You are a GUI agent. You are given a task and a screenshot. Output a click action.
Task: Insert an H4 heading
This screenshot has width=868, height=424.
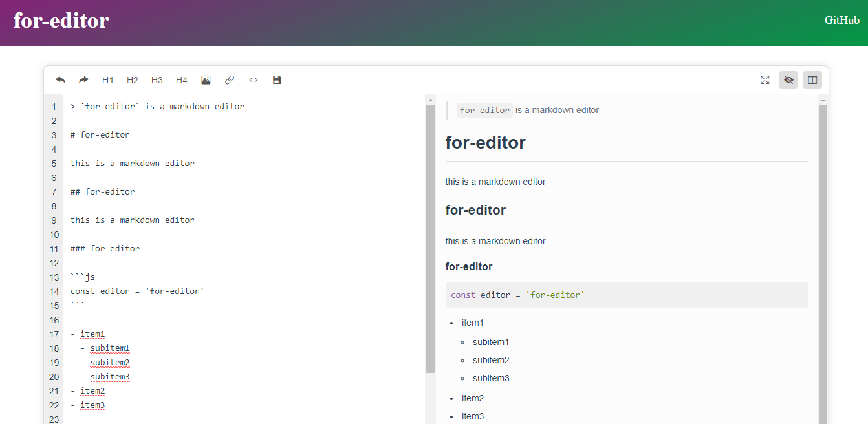coord(182,80)
